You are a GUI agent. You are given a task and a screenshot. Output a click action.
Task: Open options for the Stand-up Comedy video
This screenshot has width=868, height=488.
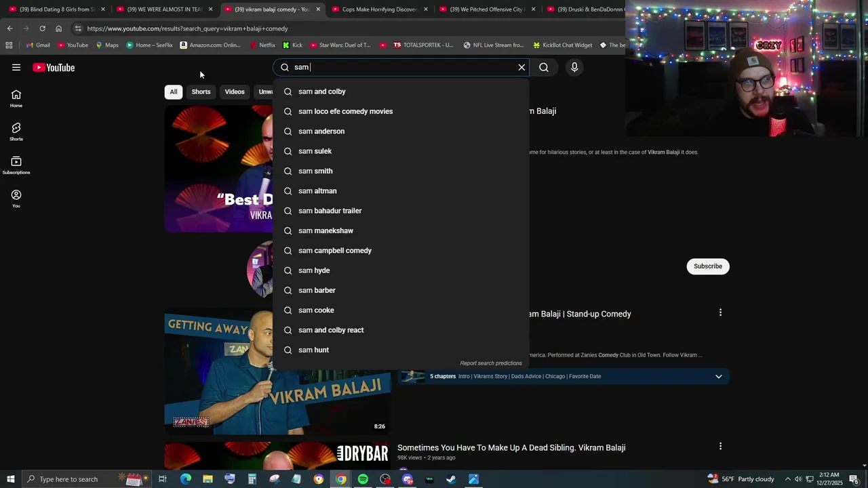[x=720, y=312]
